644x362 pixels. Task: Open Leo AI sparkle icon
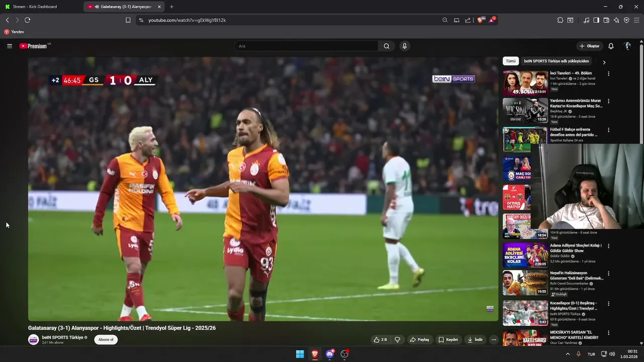616,20
